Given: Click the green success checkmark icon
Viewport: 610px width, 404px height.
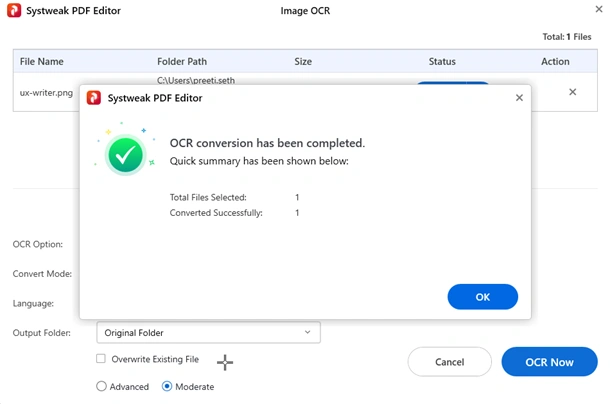Looking at the screenshot, I should (x=125, y=155).
